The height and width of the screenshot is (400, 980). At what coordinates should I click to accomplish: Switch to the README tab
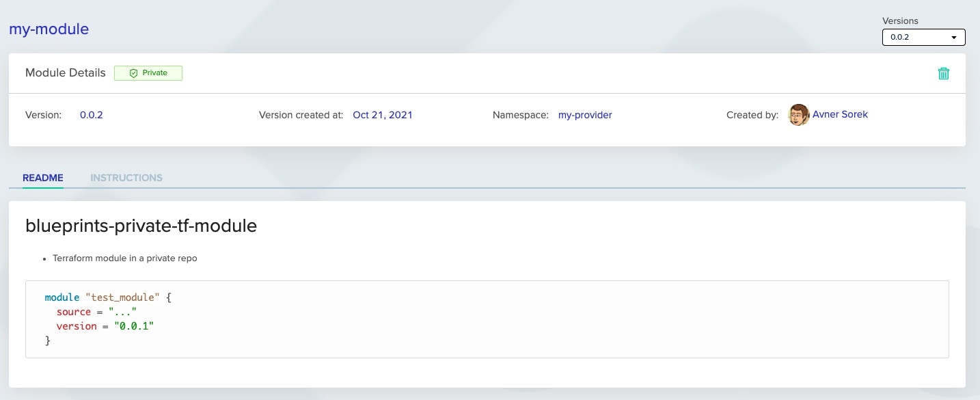(43, 178)
